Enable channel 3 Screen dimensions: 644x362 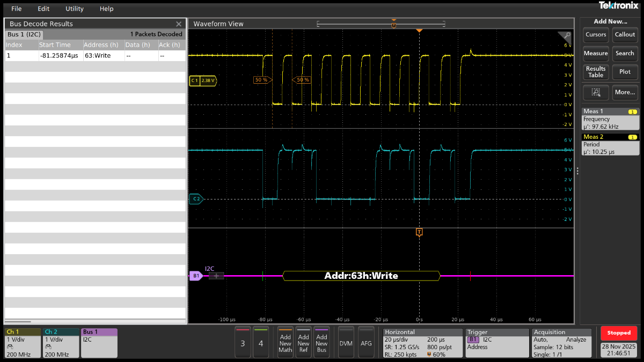click(x=243, y=342)
